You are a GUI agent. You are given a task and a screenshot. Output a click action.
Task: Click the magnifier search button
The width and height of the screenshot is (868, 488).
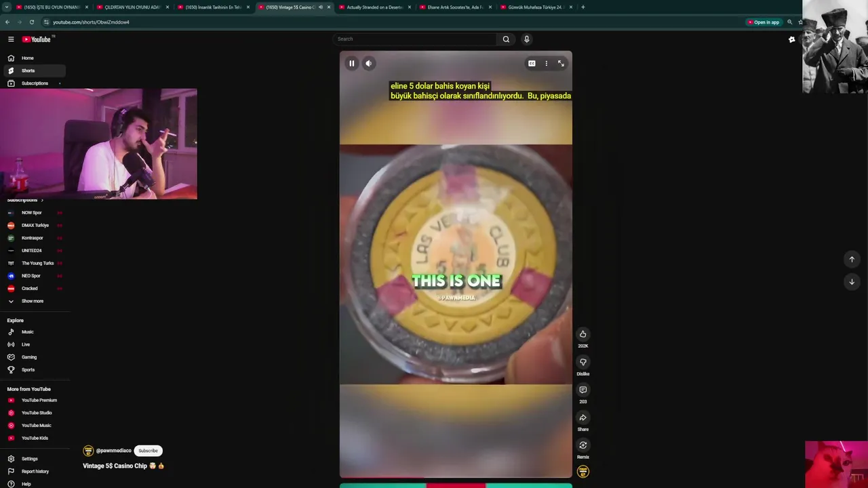coord(506,39)
